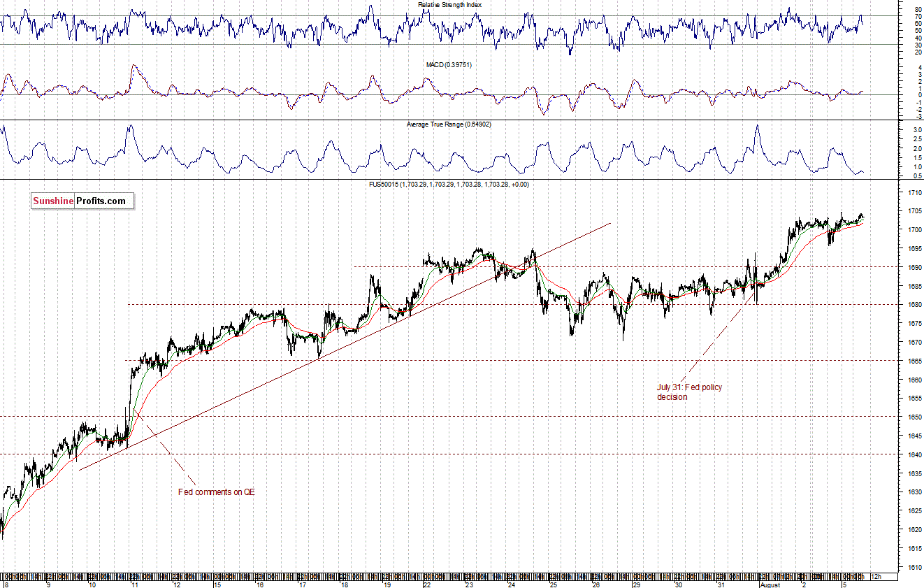Click the 1690 price axis label
The image size is (924, 588).
point(914,268)
